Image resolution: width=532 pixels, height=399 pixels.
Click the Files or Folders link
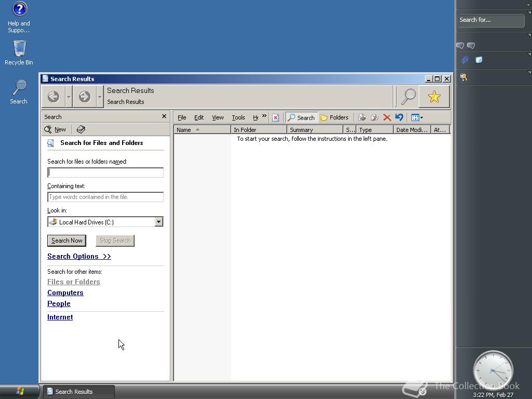coord(74,282)
